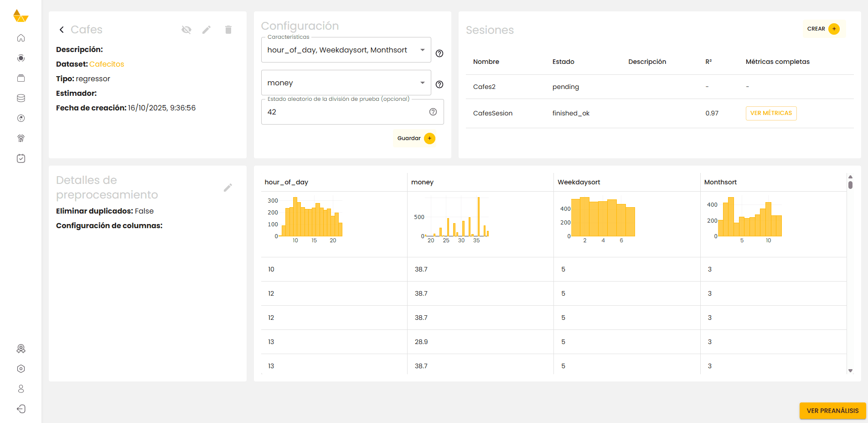The height and width of the screenshot is (423, 868).
Task: Open help icon beside money dropdown
Action: point(439,84)
